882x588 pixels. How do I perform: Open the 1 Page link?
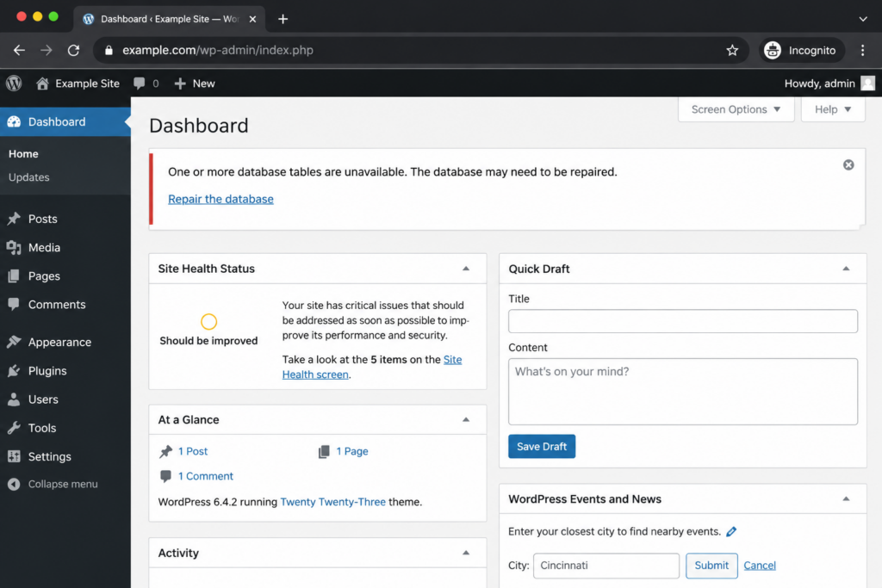(352, 451)
